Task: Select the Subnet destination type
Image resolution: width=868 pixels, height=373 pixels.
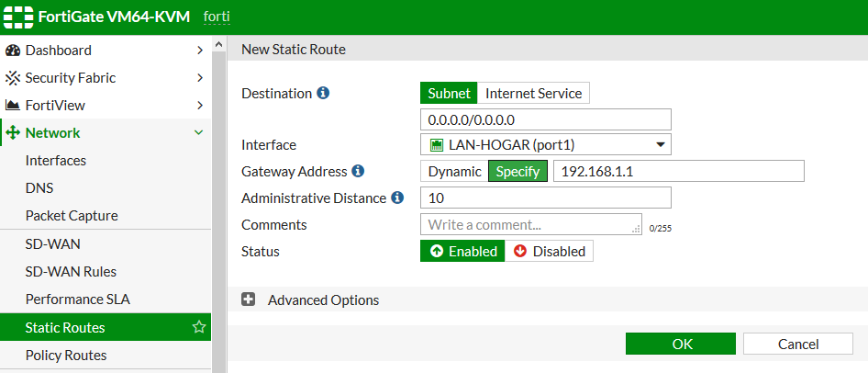Action: [x=449, y=93]
